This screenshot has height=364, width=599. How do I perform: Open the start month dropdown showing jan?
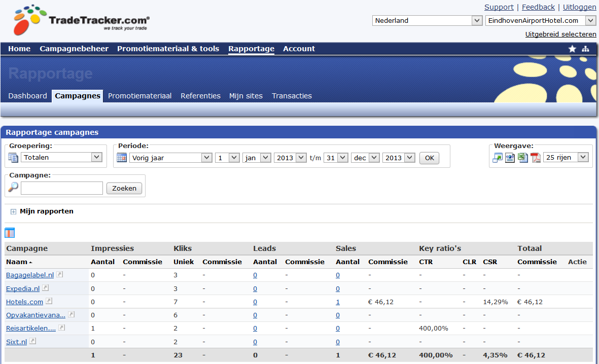pos(257,158)
